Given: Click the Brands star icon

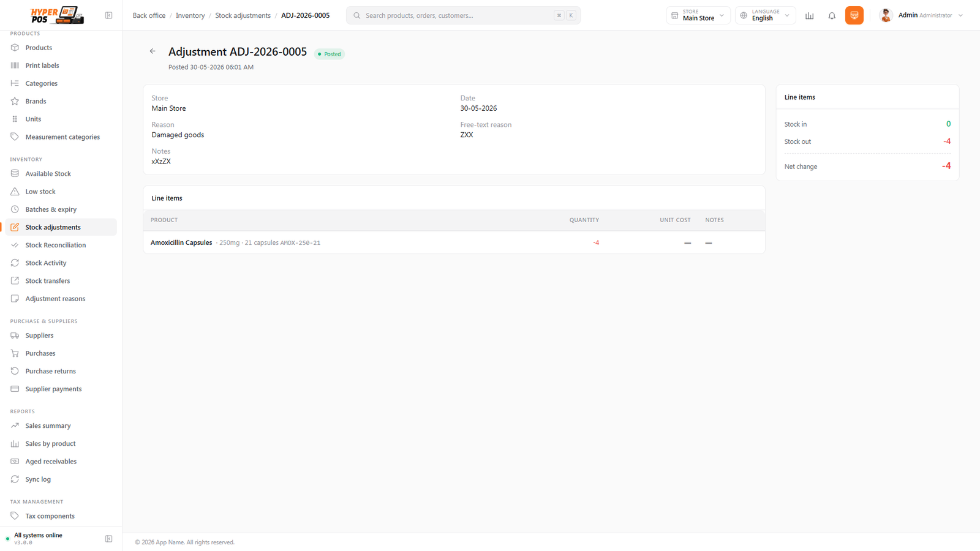Looking at the screenshot, I should pos(15,101).
